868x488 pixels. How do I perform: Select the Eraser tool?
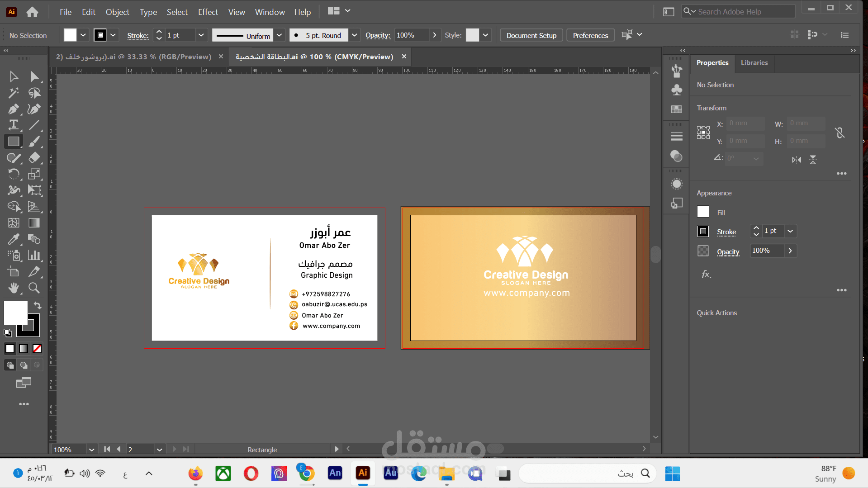click(34, 158)
